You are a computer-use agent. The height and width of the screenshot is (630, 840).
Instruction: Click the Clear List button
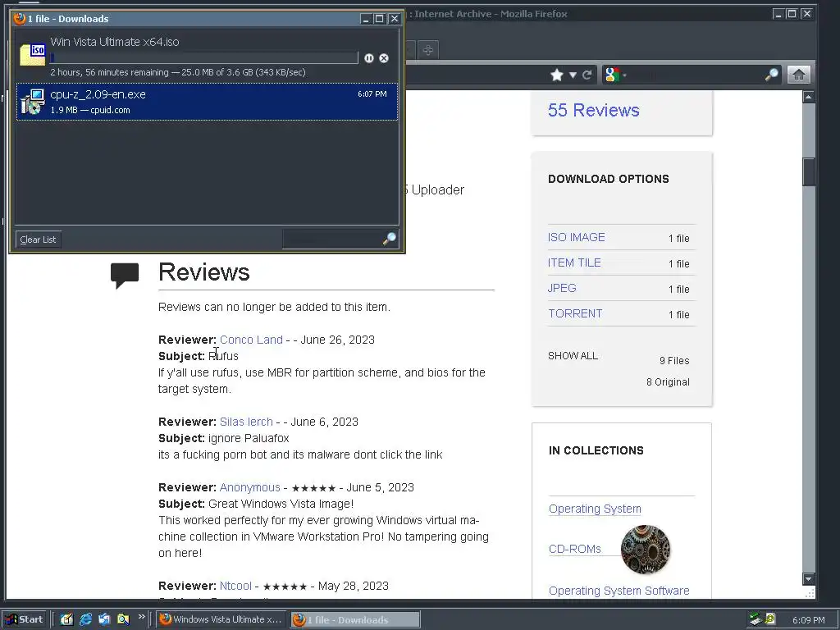(38, 240)
